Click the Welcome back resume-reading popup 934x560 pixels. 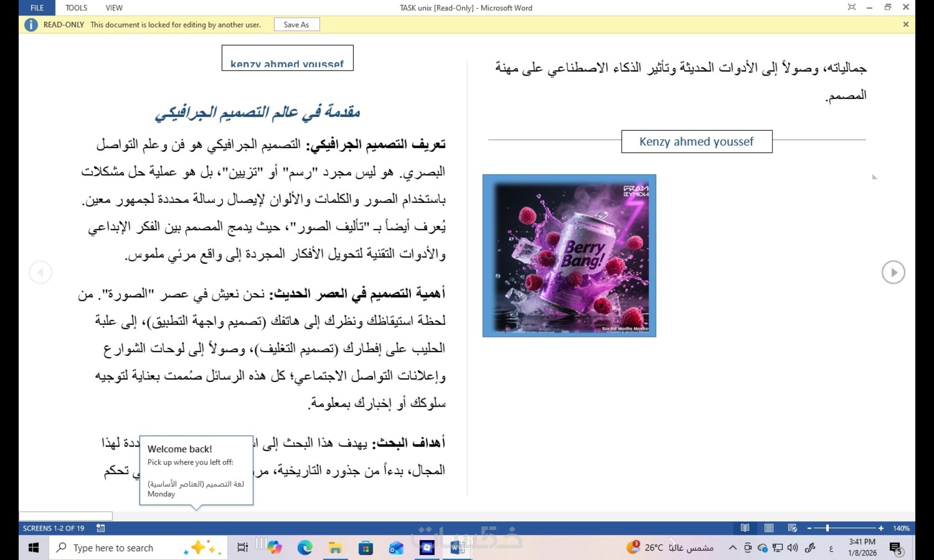point(196,470)
